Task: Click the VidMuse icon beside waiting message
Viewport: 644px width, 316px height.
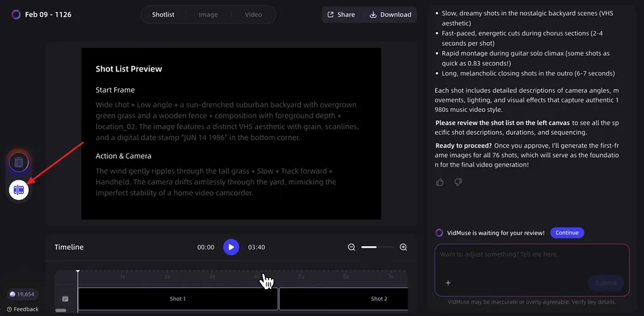Action: (439, 232)
